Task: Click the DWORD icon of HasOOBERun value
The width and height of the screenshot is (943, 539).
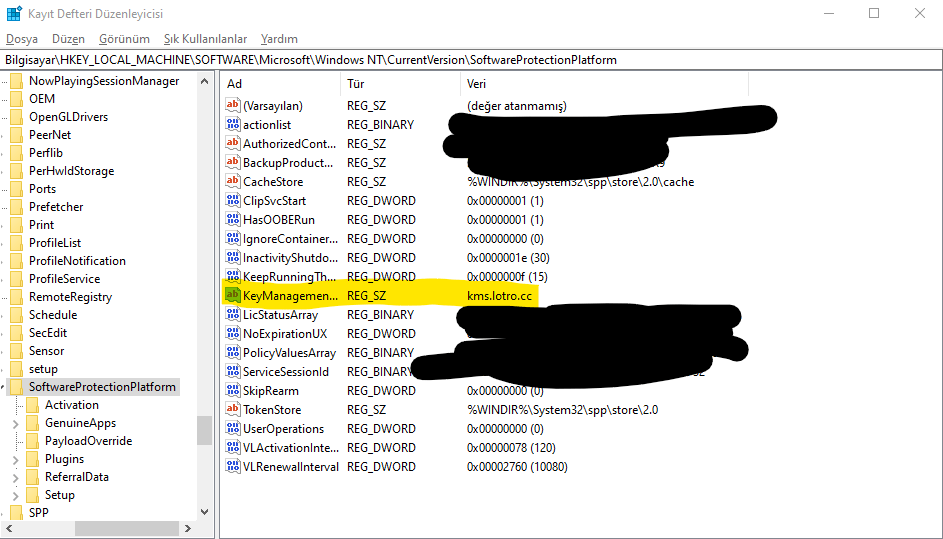Action: pos(233,220)
